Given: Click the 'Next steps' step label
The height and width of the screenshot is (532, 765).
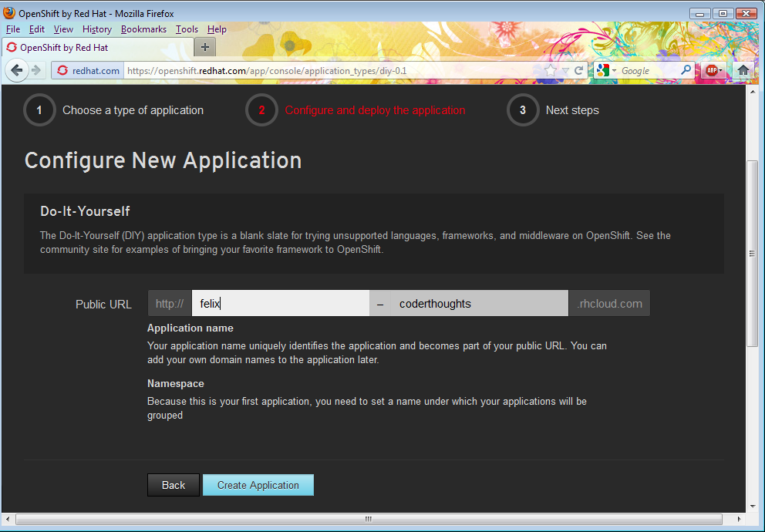Looking at the screenshot, I should 572,110.
